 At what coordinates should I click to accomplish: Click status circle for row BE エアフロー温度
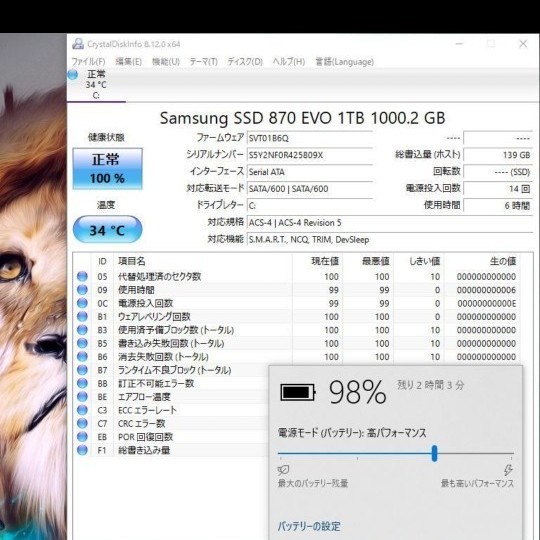[x=82, y=396]
